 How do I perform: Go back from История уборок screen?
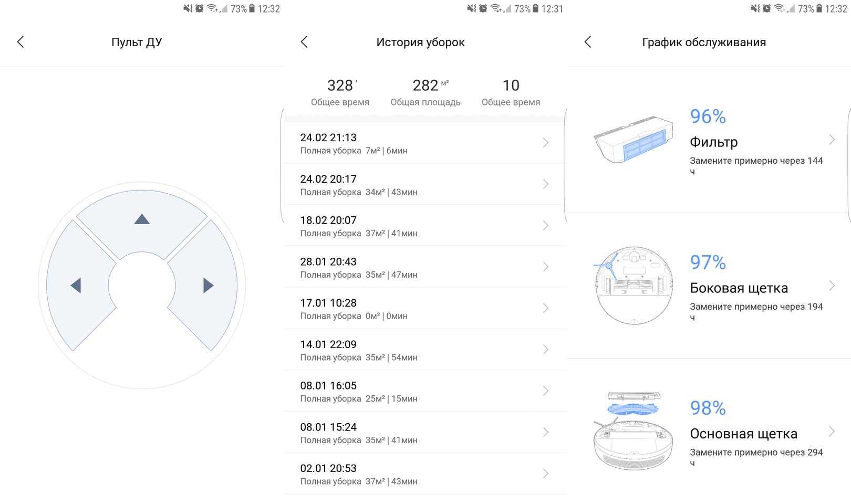click(x=304, y=42)
